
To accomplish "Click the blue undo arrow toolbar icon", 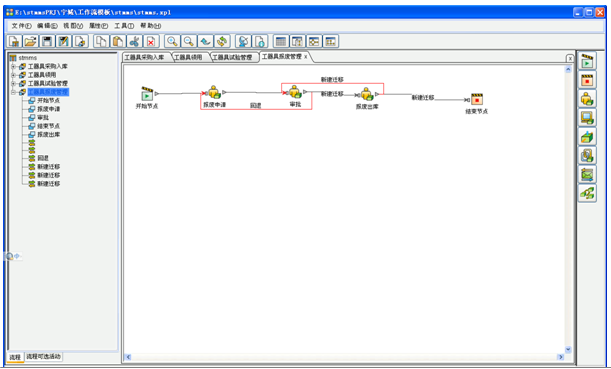I will coord(205,41).
